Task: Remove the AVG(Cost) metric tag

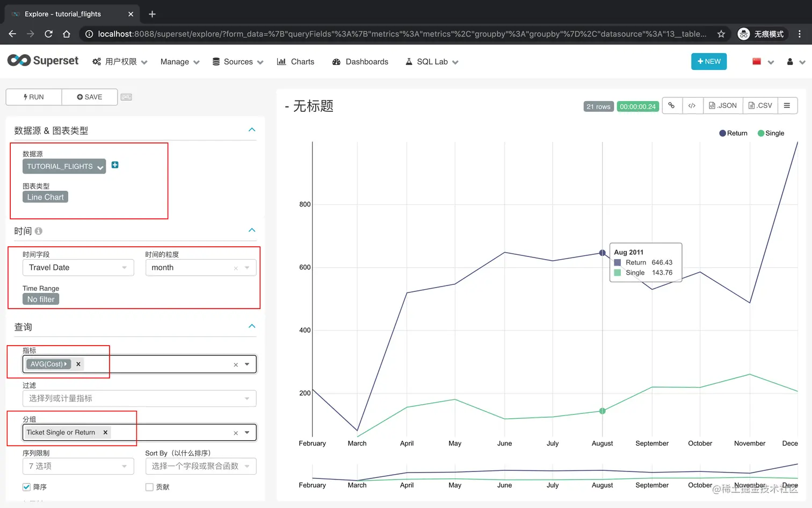Action: 78,364
